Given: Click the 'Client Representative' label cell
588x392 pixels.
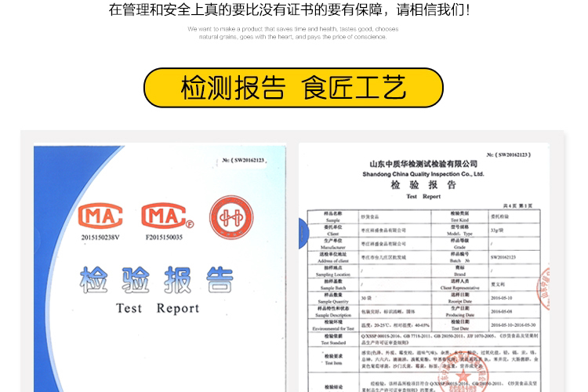Looking at the screenshot, I should tap(459, 285).
